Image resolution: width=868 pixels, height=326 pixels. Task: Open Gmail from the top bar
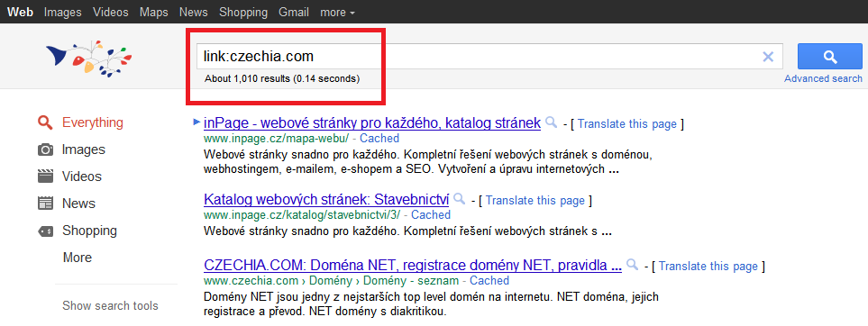(x=294, y=12)
